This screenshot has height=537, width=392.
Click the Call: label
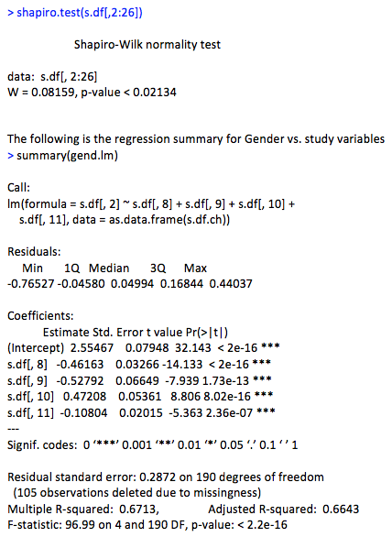click(x=18, y=187)
